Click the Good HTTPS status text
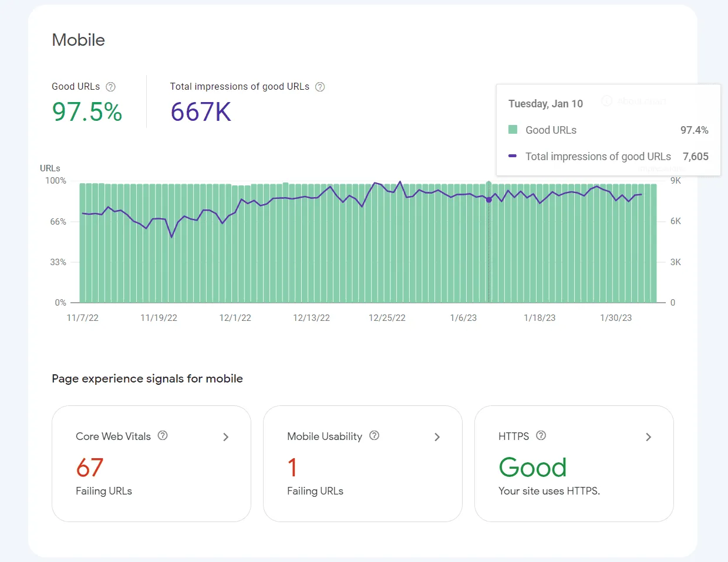728x562 pixels. (532, 468)
